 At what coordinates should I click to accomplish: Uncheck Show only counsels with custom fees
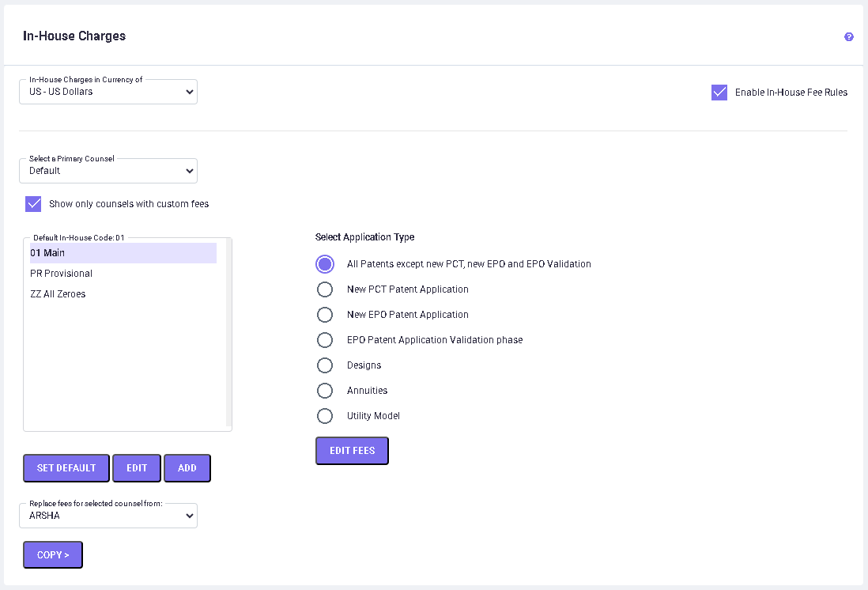point(33,204)
